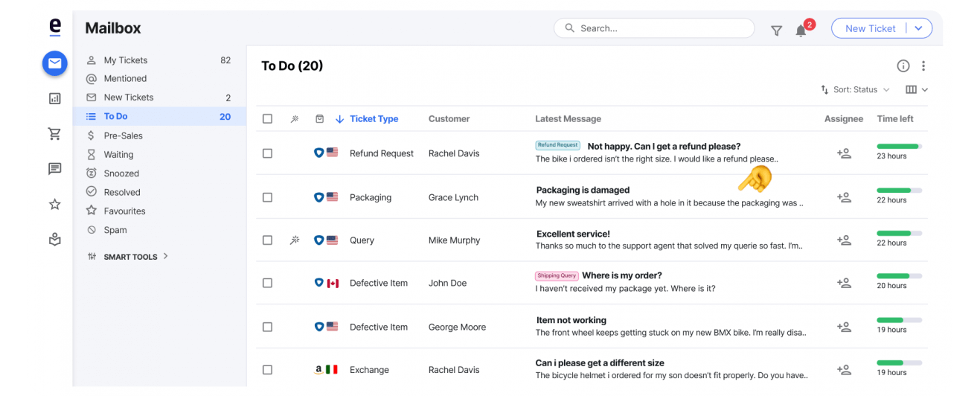Open the Sort: Status dropdown

855,89
